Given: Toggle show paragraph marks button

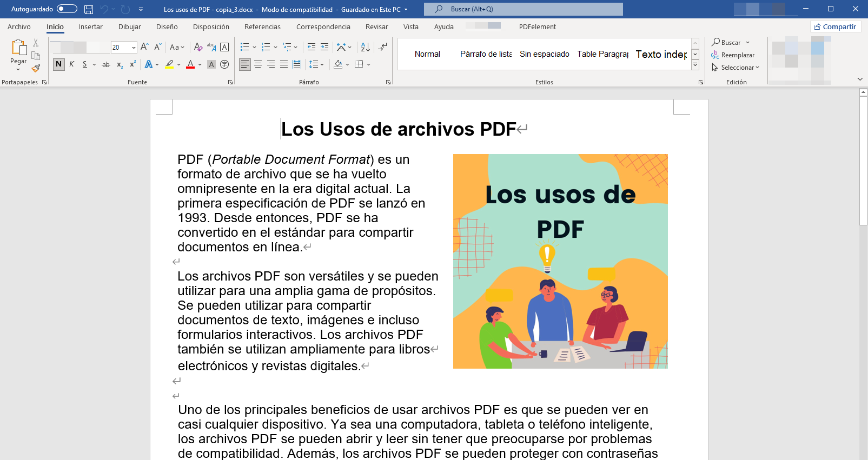Looking at the screenshot, I should (382, 47).
